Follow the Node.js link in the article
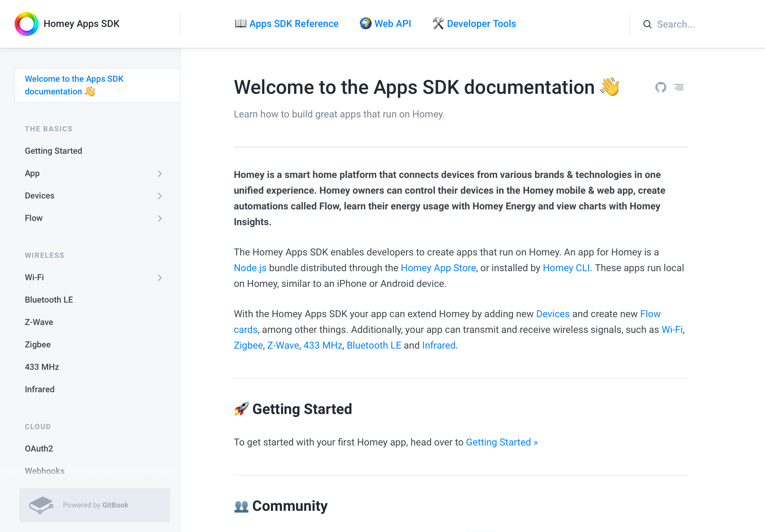This screenshot has width=765, height=532. [x=250, y=268]
